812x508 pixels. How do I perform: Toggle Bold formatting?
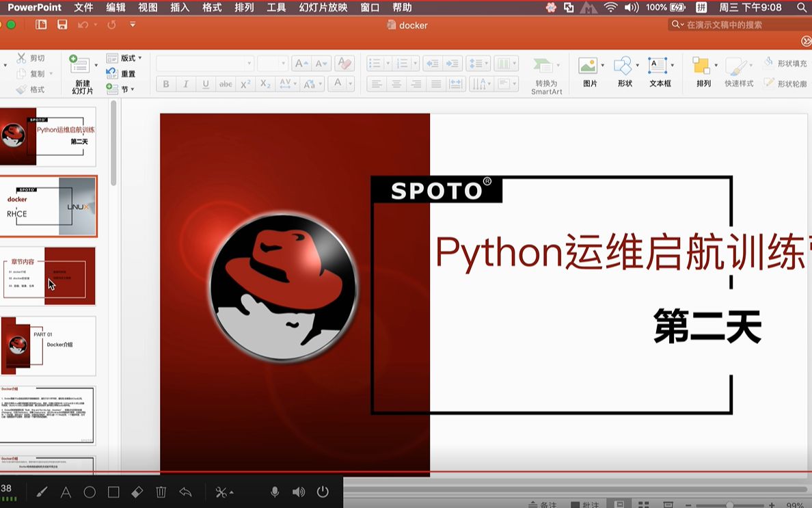coord(165,84)
